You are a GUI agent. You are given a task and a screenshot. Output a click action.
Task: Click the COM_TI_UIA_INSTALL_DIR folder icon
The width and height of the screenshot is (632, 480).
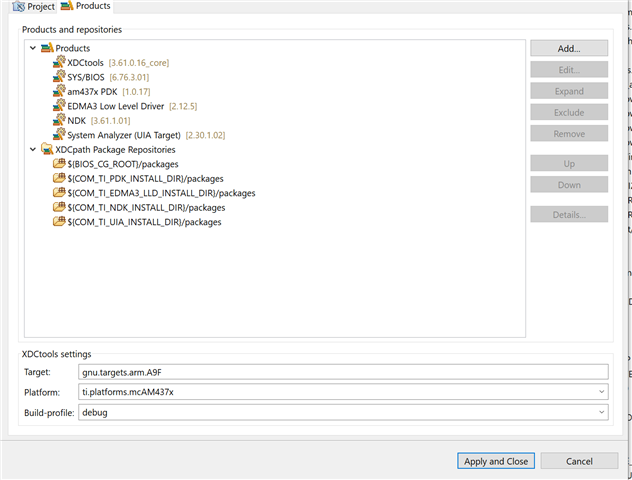click(59, 222)
